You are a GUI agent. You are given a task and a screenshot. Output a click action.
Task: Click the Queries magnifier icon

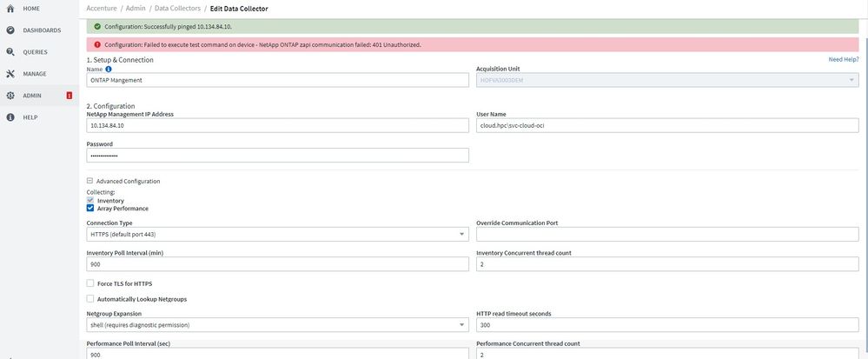[10, 52]
